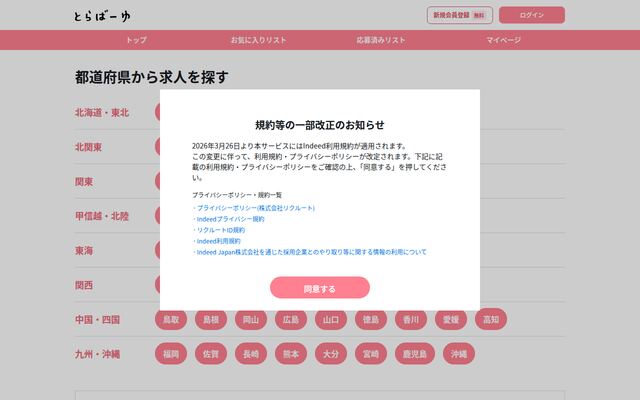The width and height of the screenshot is (640, 400).
Task: Select the 宮崎 prefecture button
Action: point(371,354)
